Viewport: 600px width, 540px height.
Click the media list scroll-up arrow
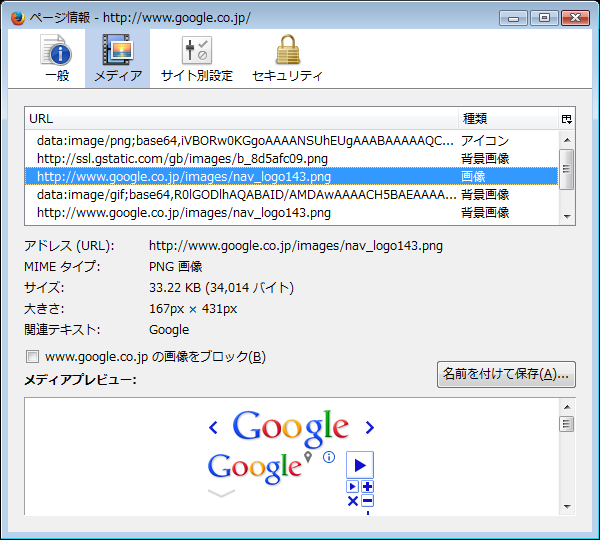click(x=567, y=138)
